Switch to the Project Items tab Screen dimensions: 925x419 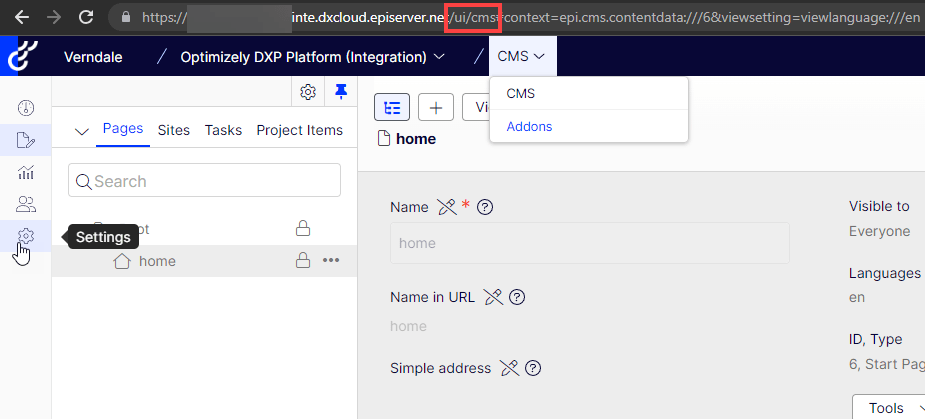pyautogui.click(x=300, y=130)
